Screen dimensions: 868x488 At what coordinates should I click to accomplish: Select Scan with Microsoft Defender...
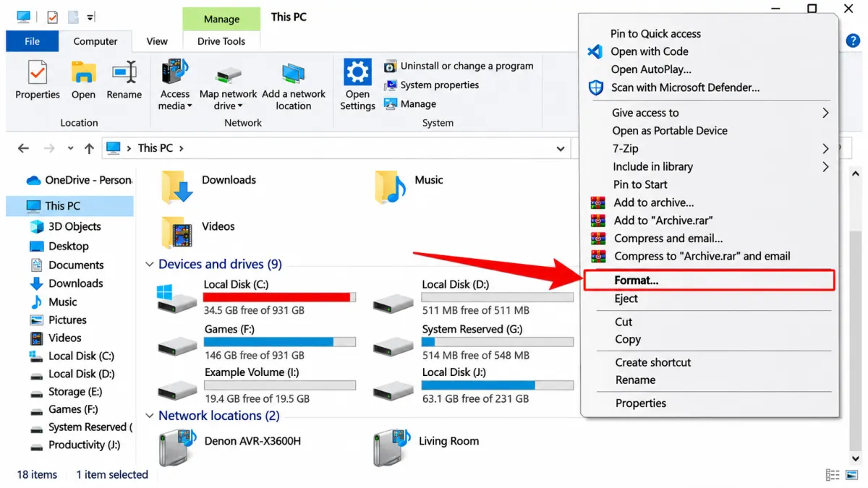pyautogui.click(x=685, y=87)
